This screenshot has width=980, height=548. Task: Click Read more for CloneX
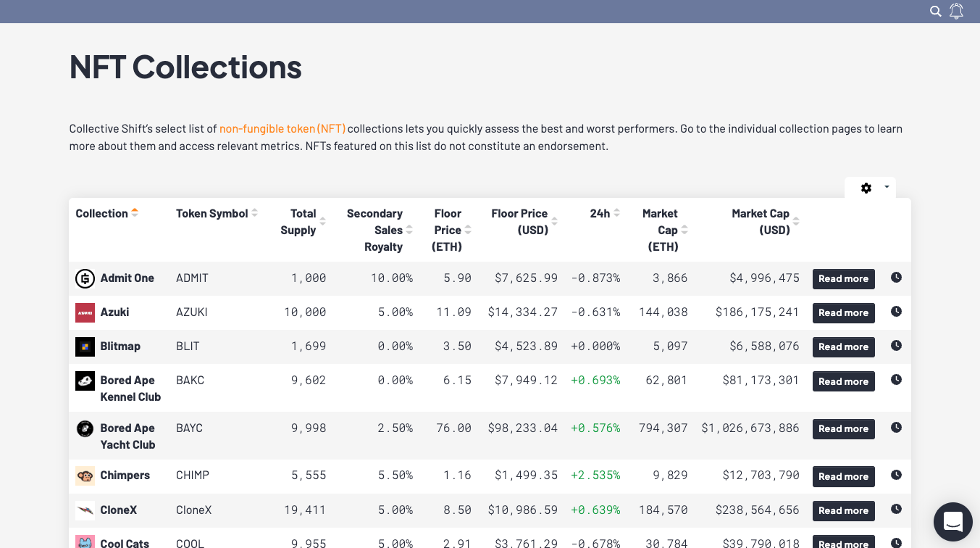843,510
